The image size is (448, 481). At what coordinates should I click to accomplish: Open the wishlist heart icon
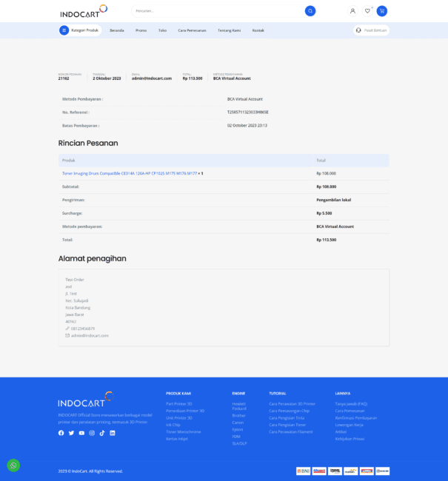[x=367, y=11]
